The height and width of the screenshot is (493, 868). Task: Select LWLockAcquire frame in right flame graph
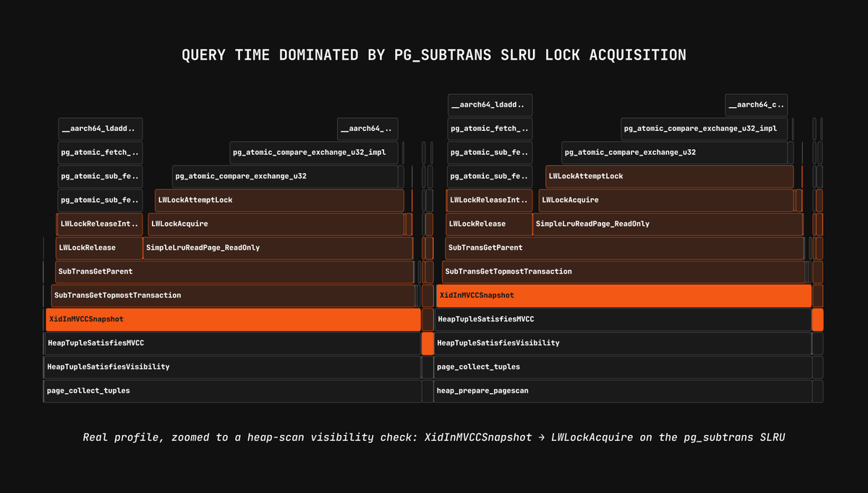coord(666,200)
